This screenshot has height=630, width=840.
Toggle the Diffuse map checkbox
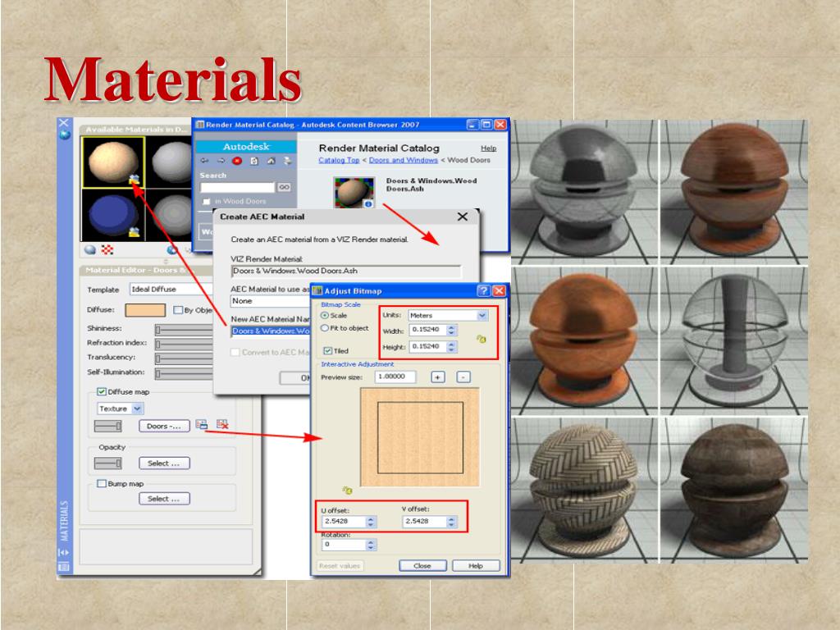coord(101,391)
